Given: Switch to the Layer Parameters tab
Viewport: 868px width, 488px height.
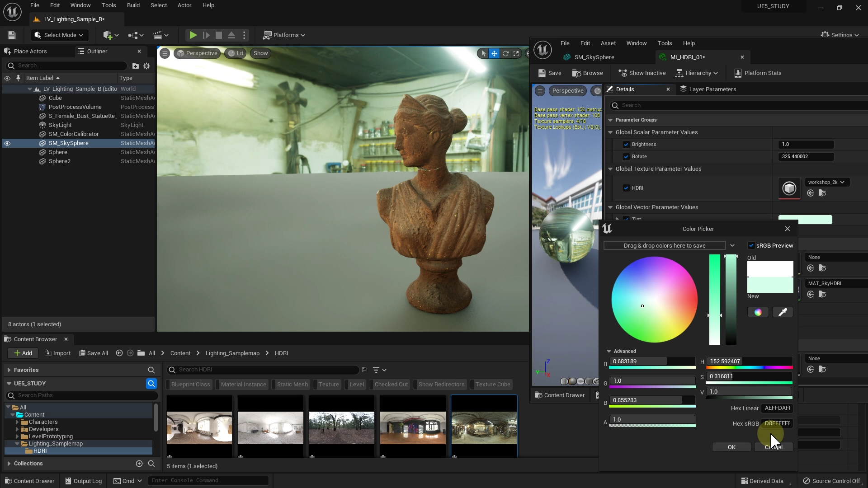Looking at the screenshot, I should (x=708, y=89).
